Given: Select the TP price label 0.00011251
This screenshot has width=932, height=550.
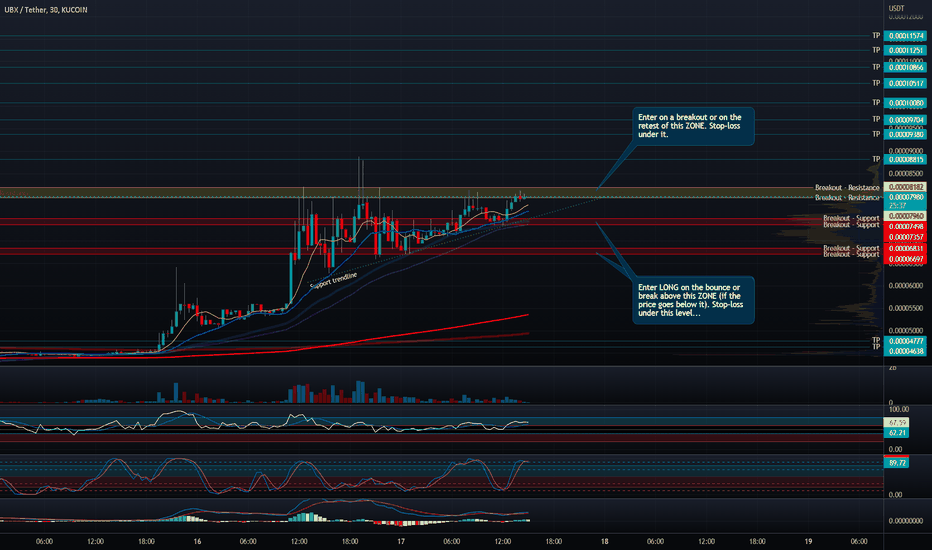Looking at the screenshot, I should tap(905, 51).
